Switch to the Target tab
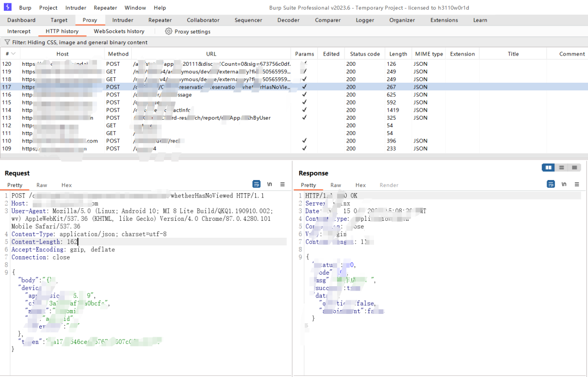 pyautogui.click(x=59, y=20)
